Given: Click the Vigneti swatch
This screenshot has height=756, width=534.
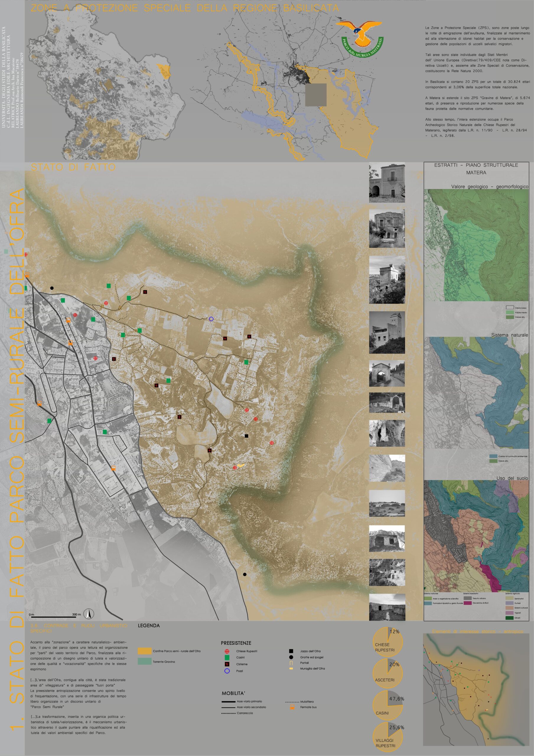Looking at the screenshot, I should point(509,613).
